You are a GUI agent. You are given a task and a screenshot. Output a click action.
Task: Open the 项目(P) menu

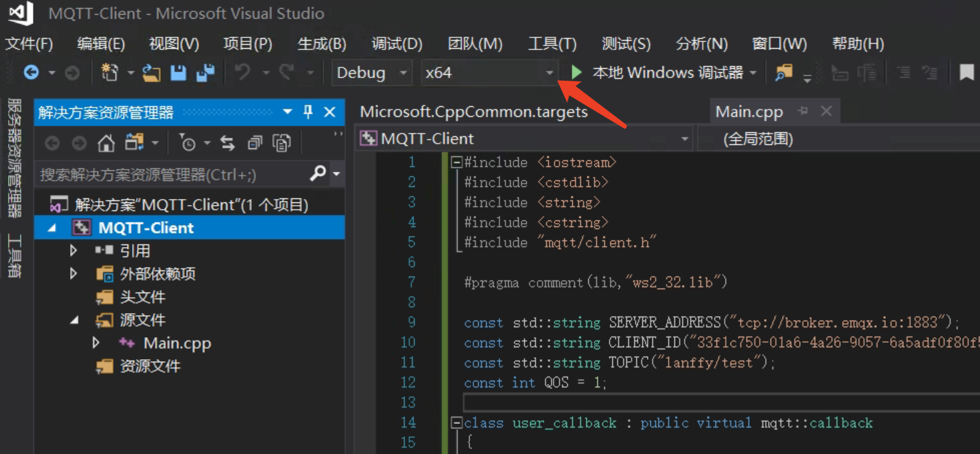[x=248, y=44]
